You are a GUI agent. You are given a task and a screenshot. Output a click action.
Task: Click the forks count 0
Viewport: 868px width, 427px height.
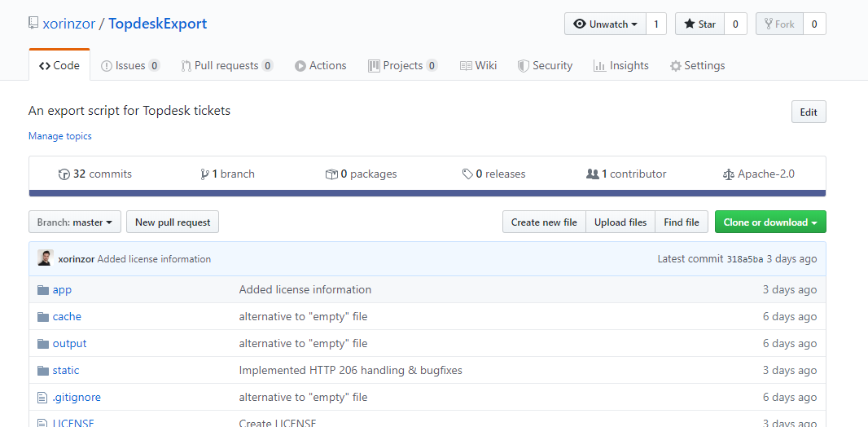814,24
